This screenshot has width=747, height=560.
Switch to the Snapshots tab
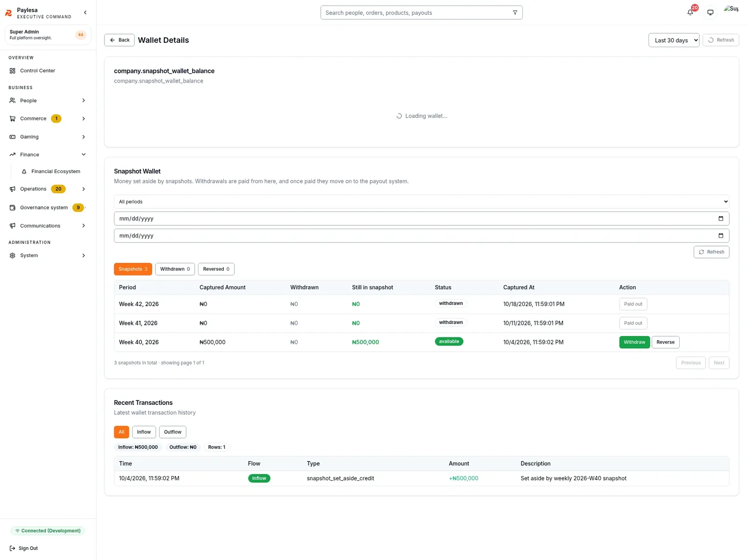pyautogui.click(x=133, y=269)
